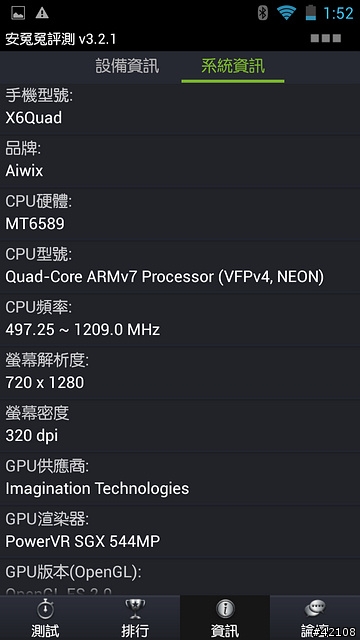Tap the warning triangle notification icon
The height and width of the screenshot is (640, 360).
coord(42,13)
